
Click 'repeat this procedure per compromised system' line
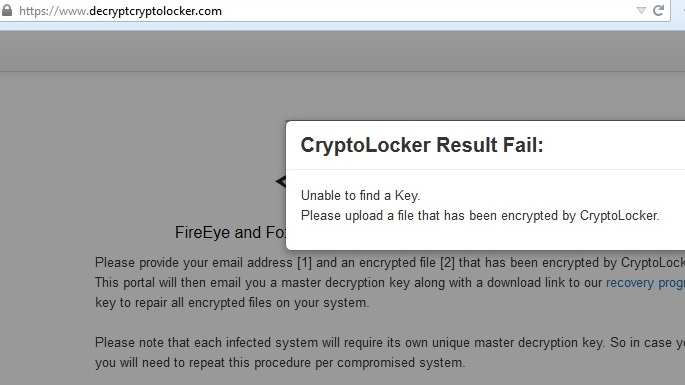point(280,363)
